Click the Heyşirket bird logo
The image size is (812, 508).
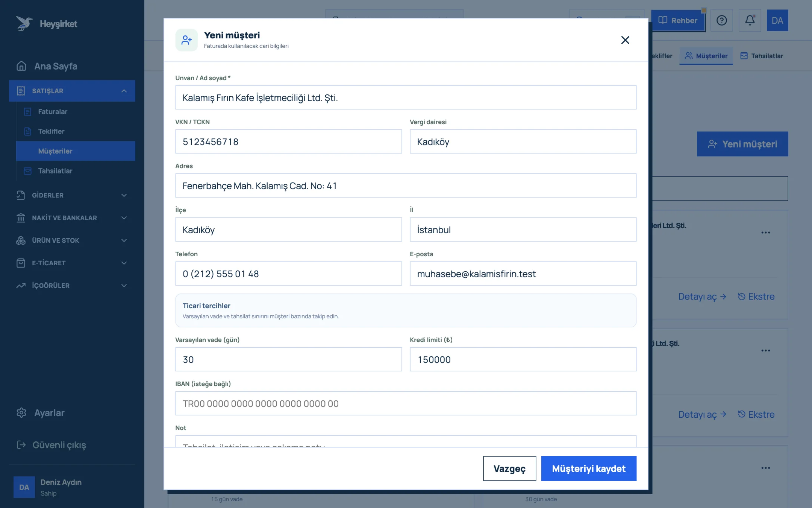tap(24, 23)
